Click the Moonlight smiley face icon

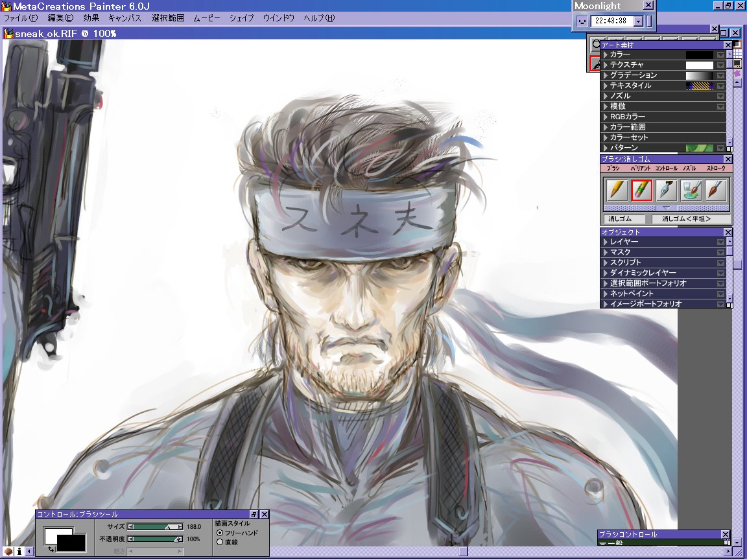coord(582,21)
